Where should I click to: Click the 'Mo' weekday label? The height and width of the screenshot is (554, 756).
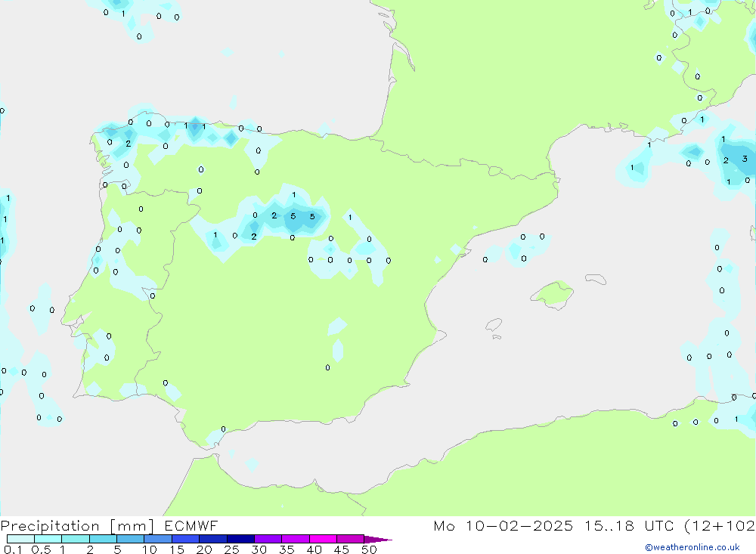click(x=444, y=525)
